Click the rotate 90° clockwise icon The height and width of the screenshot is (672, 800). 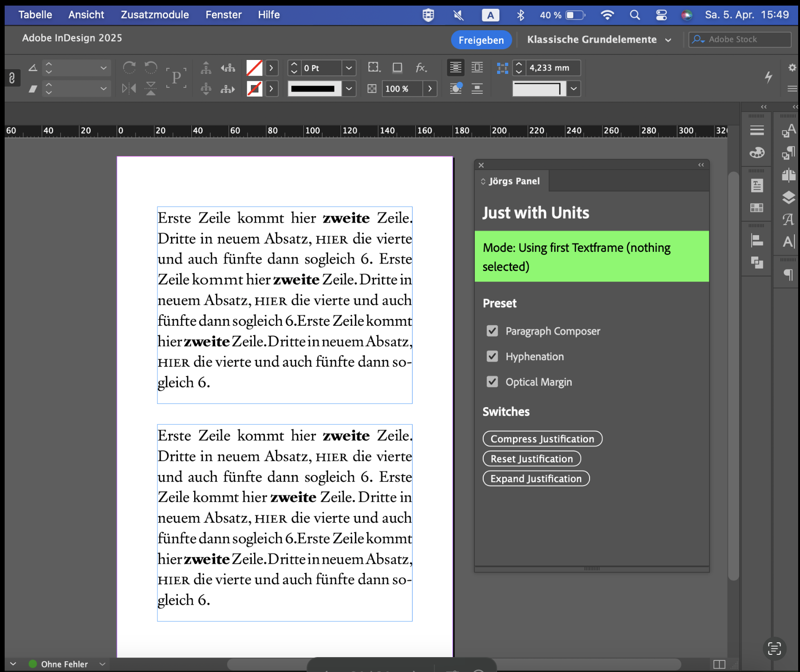[129, 68]
